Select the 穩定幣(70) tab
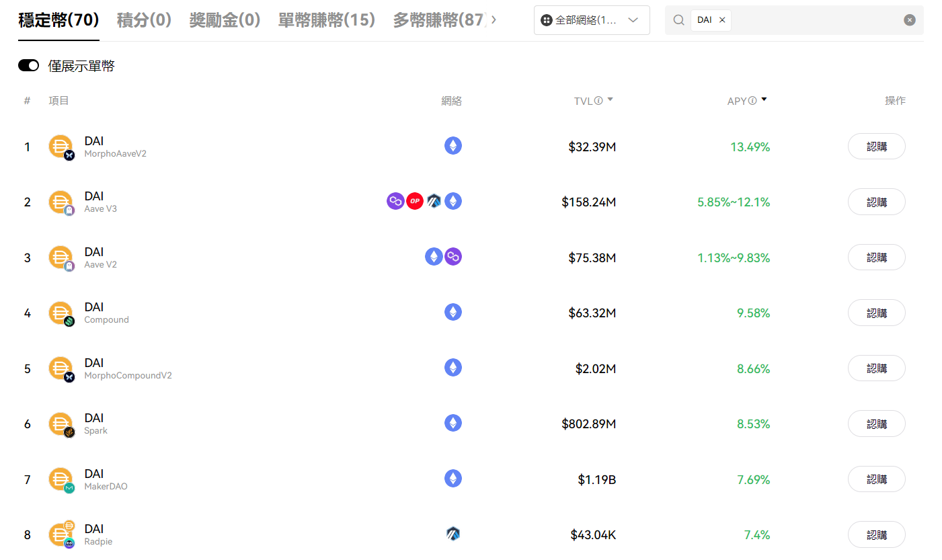 click(x=59, y=20)
